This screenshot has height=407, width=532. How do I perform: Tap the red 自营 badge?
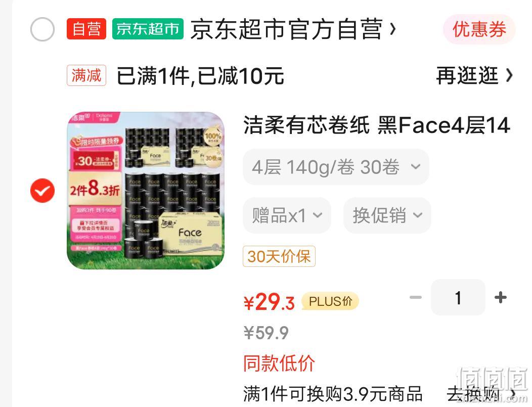point(86,29)
